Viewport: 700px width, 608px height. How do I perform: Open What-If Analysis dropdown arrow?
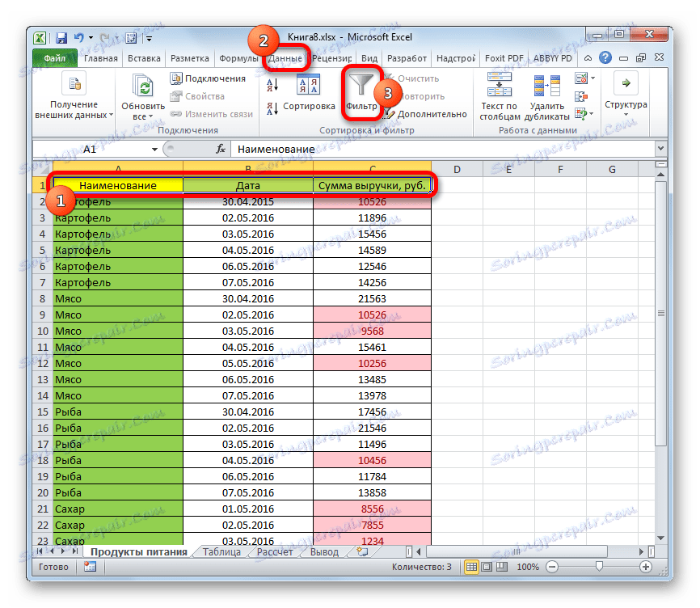(x=592, y=114)
